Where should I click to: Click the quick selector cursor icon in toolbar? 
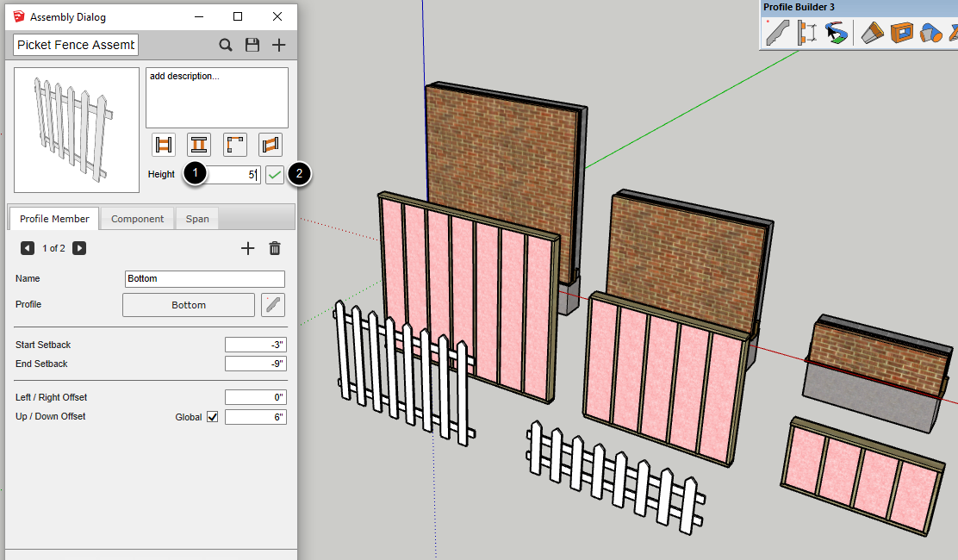[836, 33]
